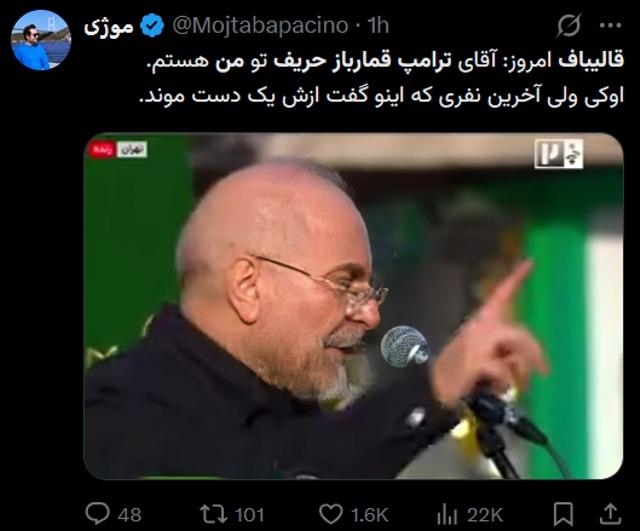Open the @Mojtabapacino handle link
The width and height of the screenshot is (640, 531).
click(260, 26)
